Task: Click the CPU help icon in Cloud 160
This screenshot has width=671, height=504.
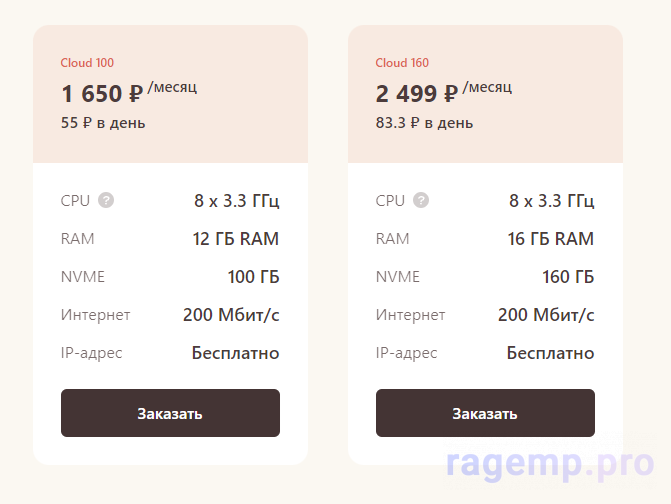Action: [421, 201]
